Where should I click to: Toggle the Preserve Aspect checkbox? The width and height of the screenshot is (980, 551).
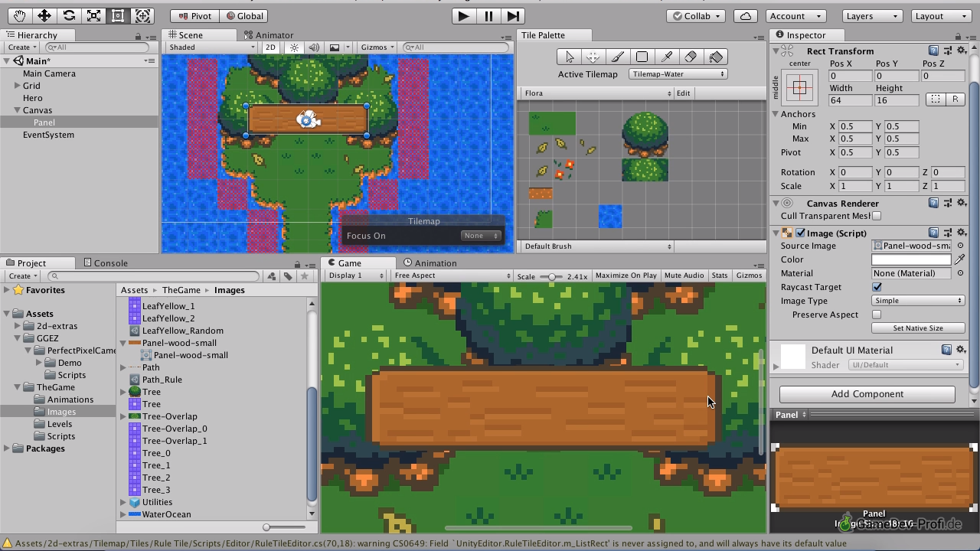tap(877, 315)
